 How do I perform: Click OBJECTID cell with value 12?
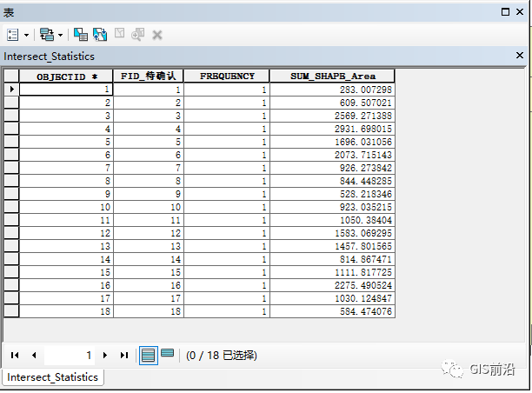pos(66,233)
